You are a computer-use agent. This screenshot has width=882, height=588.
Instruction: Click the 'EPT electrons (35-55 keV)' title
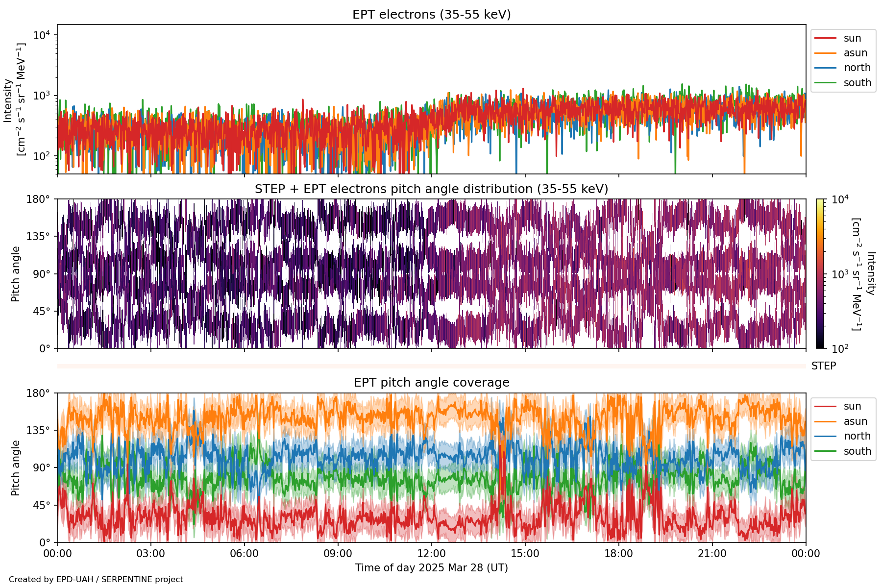coord(431,15)
